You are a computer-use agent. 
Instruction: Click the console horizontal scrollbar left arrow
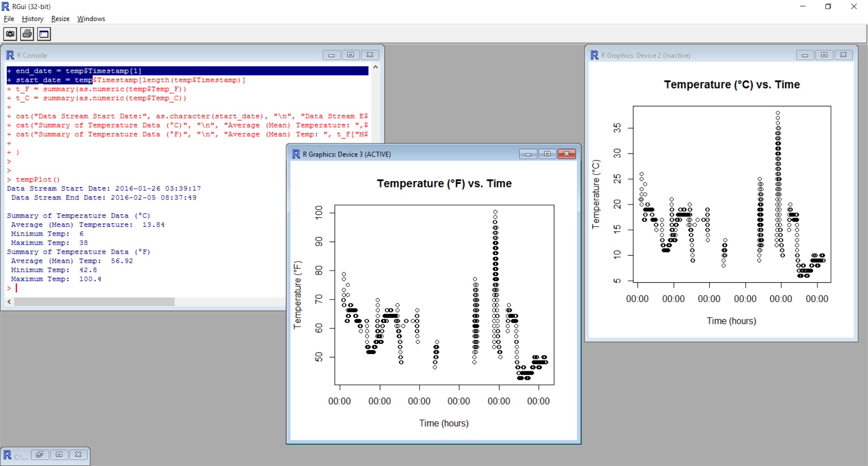pyautogui.click(x=9, y=301)
